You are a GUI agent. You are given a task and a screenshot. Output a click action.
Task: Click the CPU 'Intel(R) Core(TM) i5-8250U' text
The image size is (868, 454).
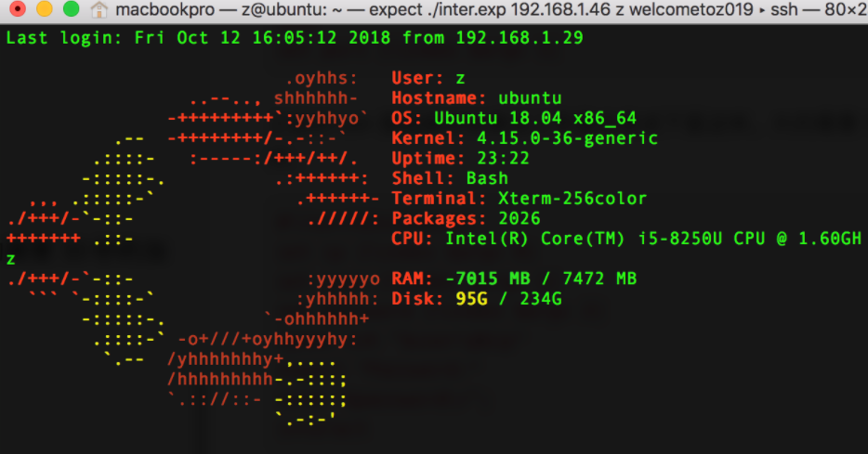tap(584, 239)
